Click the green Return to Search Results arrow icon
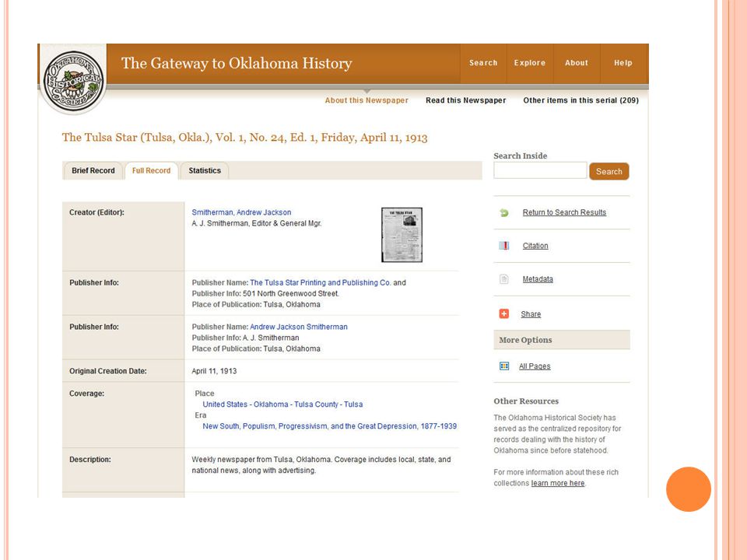Screen dimensions: 747x560 [504, 213]
